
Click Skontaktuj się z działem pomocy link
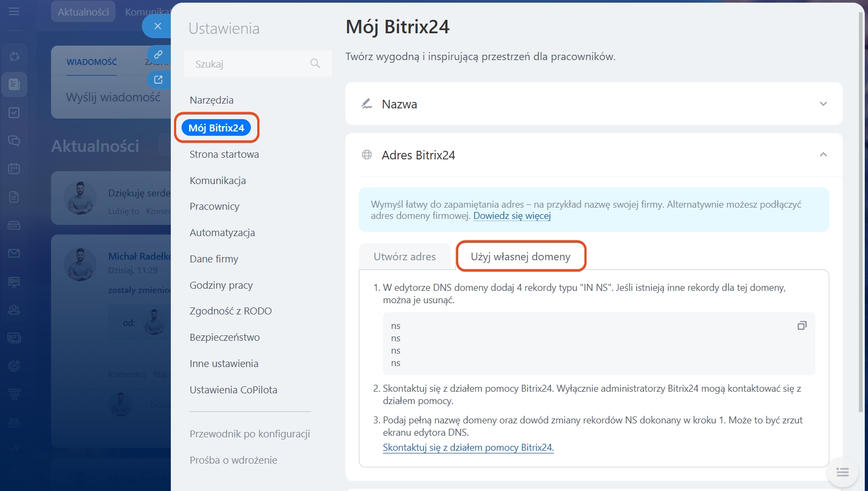click(468, 448)
